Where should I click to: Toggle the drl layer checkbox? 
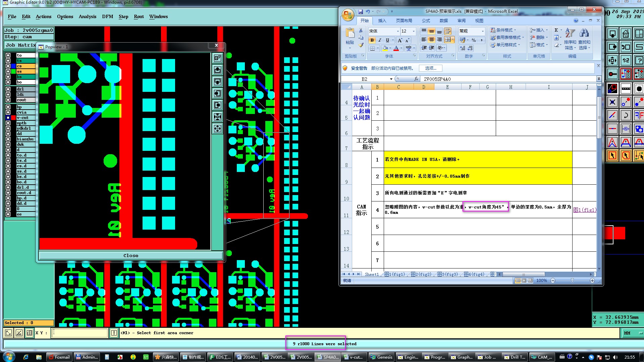click(x=8, y=89)
